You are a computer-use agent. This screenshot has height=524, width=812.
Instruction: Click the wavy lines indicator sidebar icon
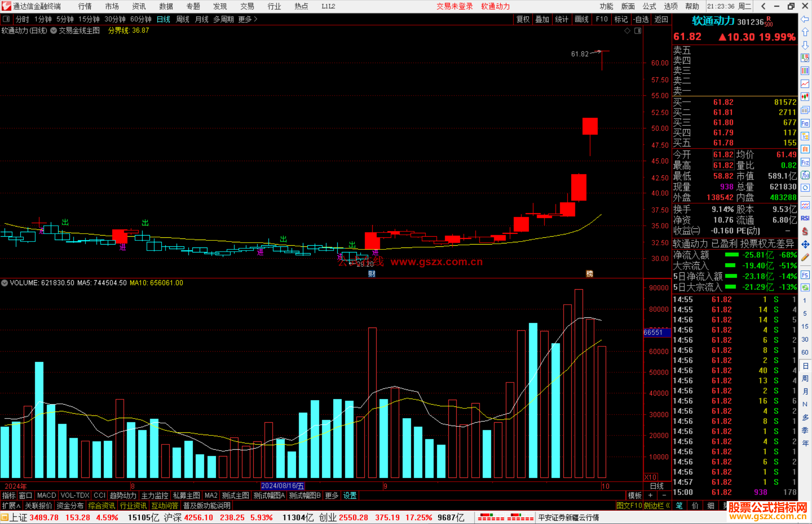[x=805, y=205]
